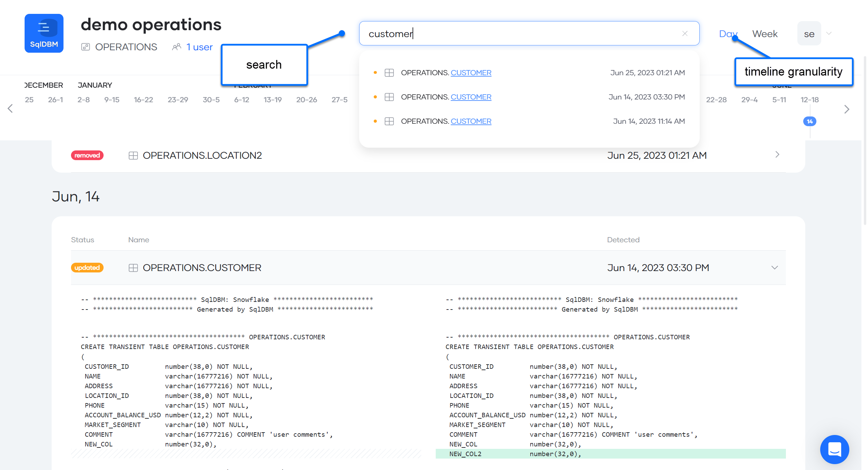Click the users icon next to '1 user'

coord(176,47)
